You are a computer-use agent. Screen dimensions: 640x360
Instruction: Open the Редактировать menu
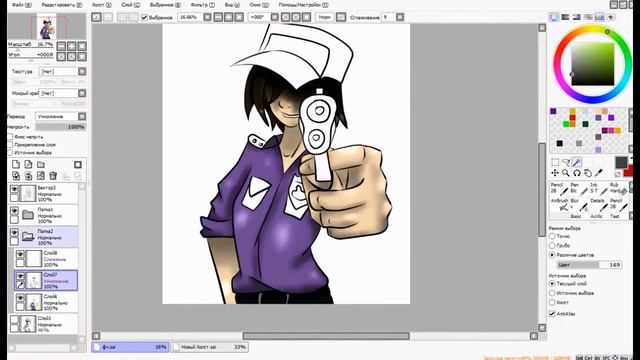[x=62, y=5]
